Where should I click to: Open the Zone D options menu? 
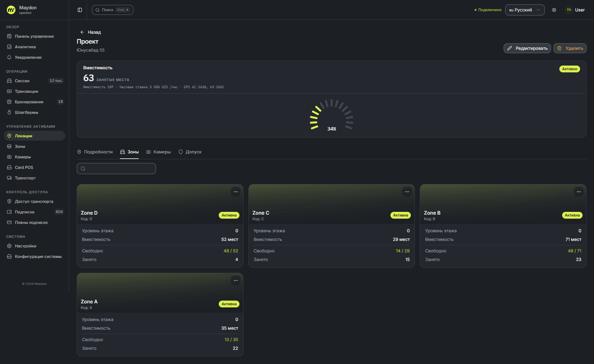pos(236,192)
